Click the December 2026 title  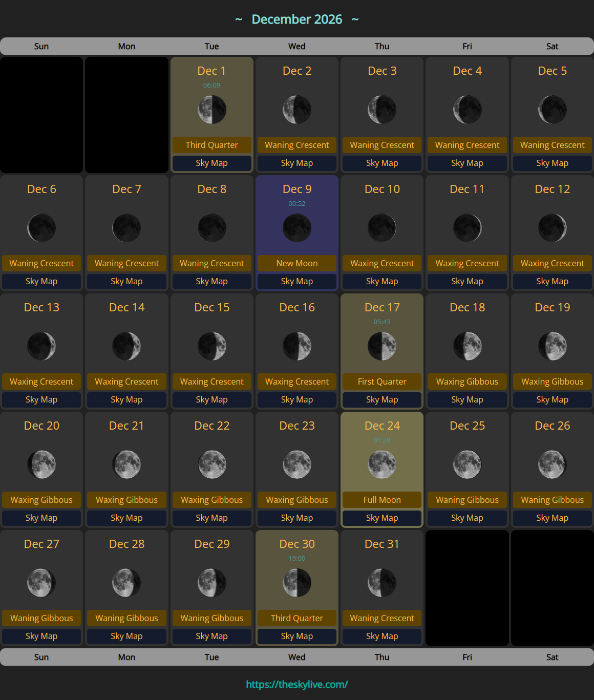coord(297,19)
